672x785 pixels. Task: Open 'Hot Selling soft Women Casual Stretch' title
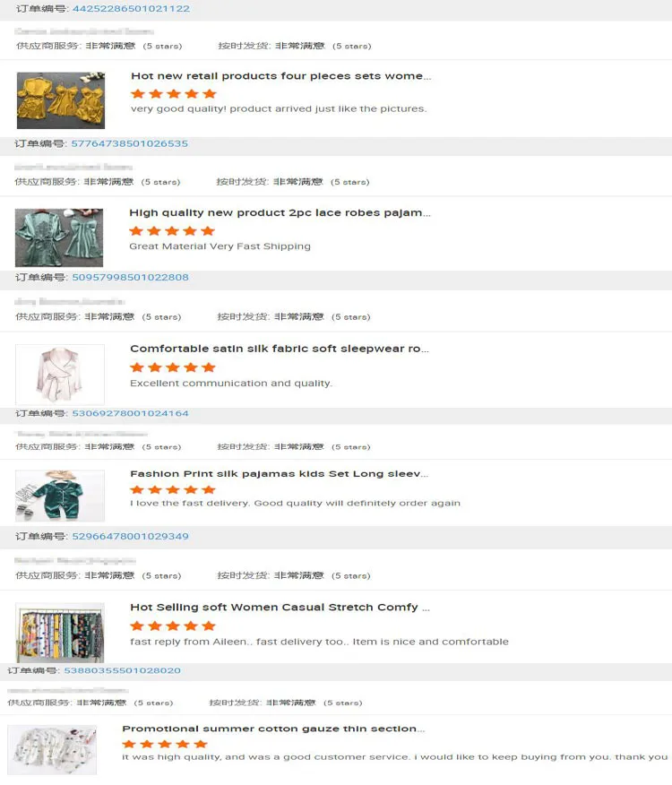pos(280,608)
